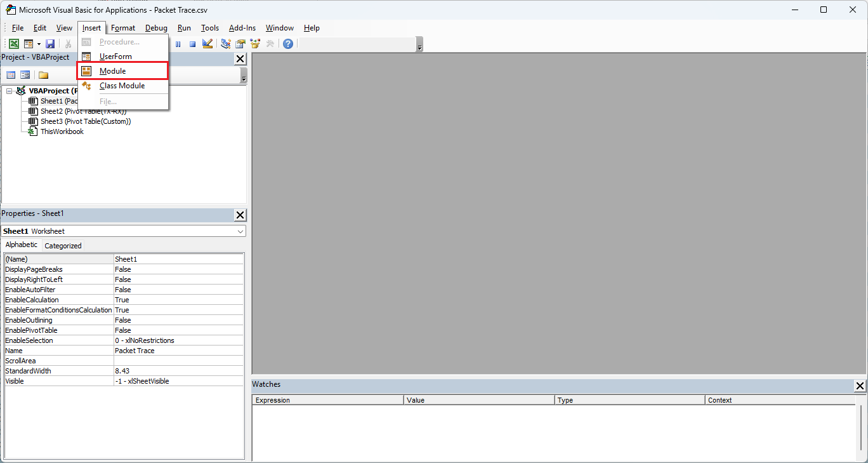Choose Class Module from the Insert menu
Screen dimensions: 868x463
pyautogui.click(x=123, y=86)
